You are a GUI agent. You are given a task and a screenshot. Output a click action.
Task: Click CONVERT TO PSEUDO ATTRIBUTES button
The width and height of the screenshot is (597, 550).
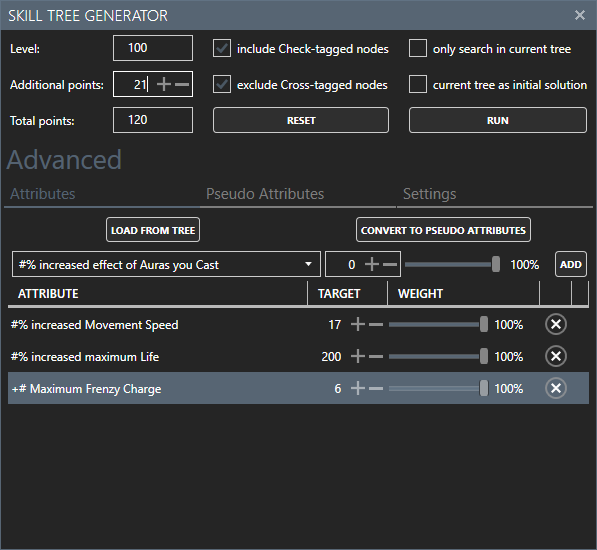pyautogui.click(x=443, y=230)
